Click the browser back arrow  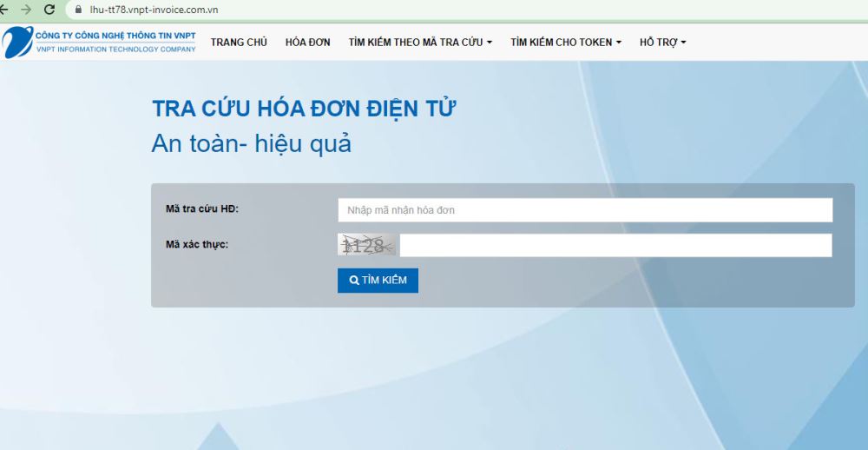[x=3, y=10]
